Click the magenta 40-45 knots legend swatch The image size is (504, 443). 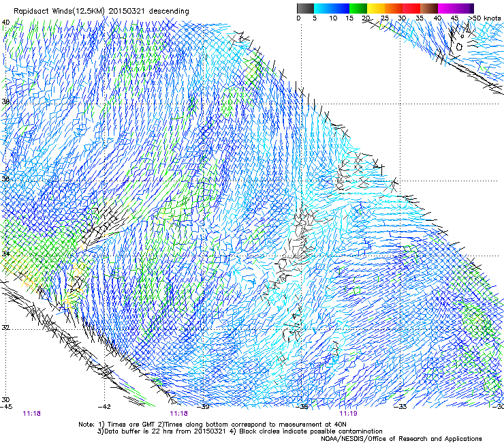(447, 9)
